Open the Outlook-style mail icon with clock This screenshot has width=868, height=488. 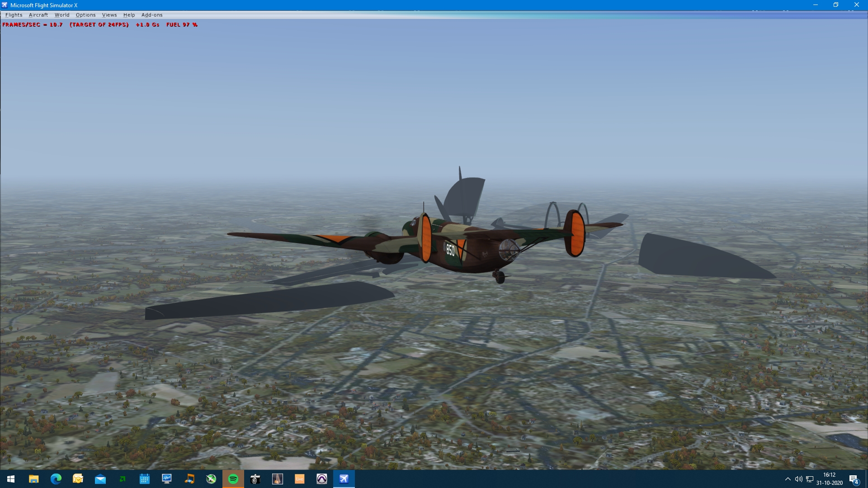point(78,479)
